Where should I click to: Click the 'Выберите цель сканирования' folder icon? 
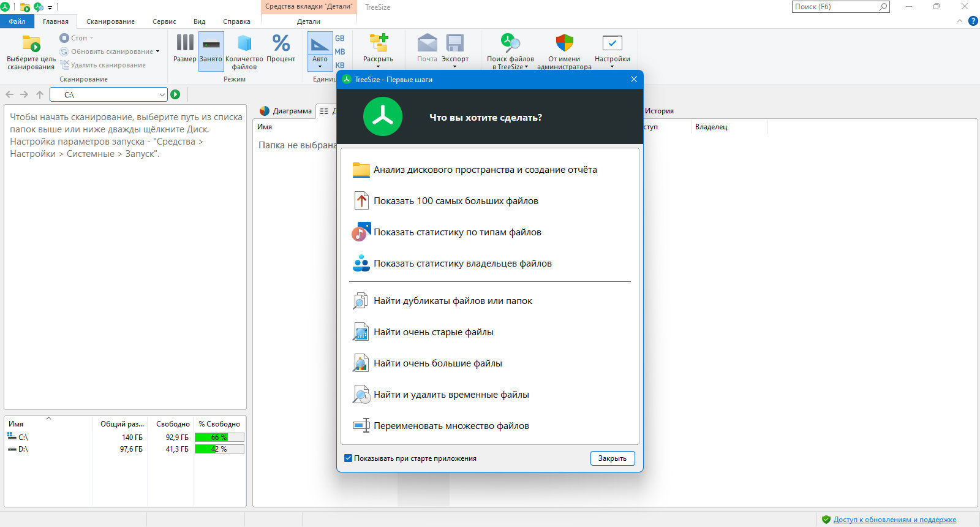point(31,44)
